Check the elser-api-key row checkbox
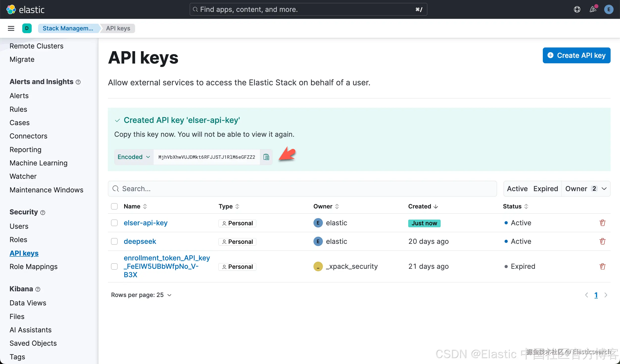The width and height of the screenshot is (620, 364). (x=114, y=223)
